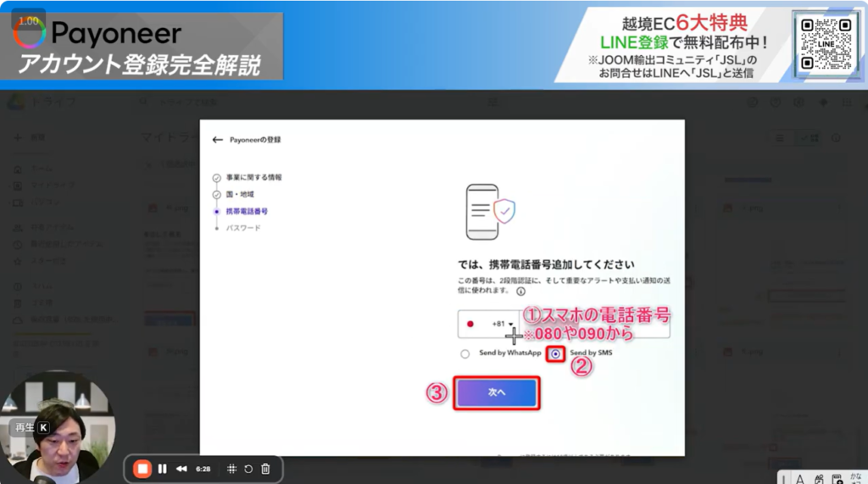Select the パスワード step

242,228
